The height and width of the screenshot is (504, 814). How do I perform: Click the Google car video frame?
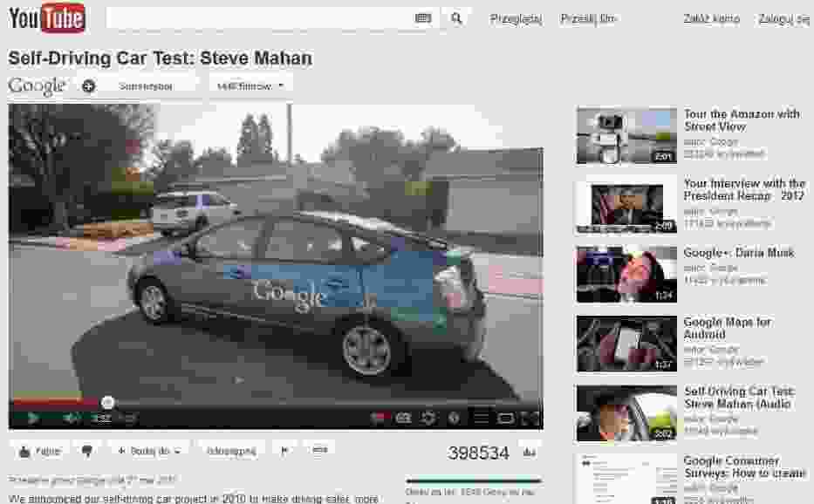(x=276, y=252)
